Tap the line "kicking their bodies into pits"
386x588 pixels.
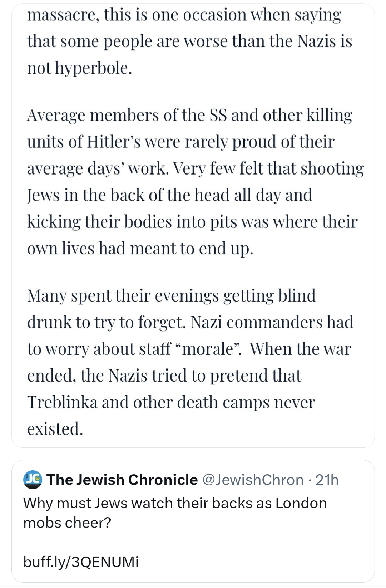point(192,222)
